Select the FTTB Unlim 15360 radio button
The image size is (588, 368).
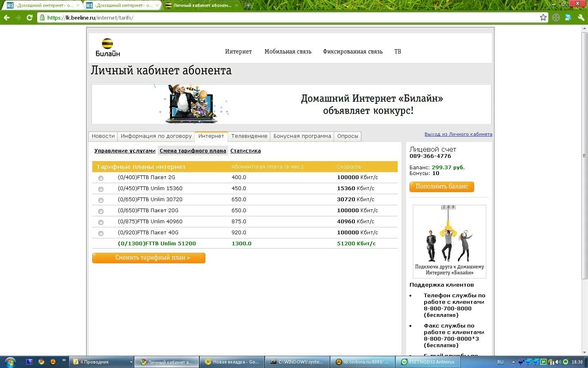(101, 189)
